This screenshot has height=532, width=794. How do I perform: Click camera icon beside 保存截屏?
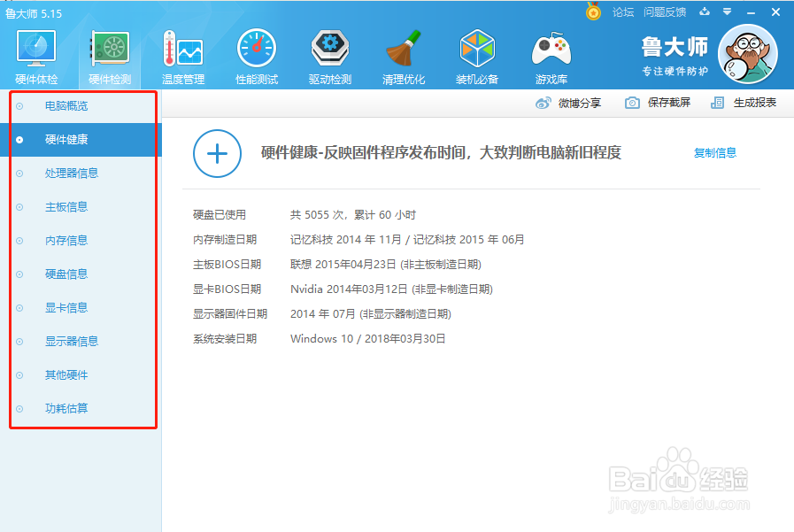(x=632, y=103)
